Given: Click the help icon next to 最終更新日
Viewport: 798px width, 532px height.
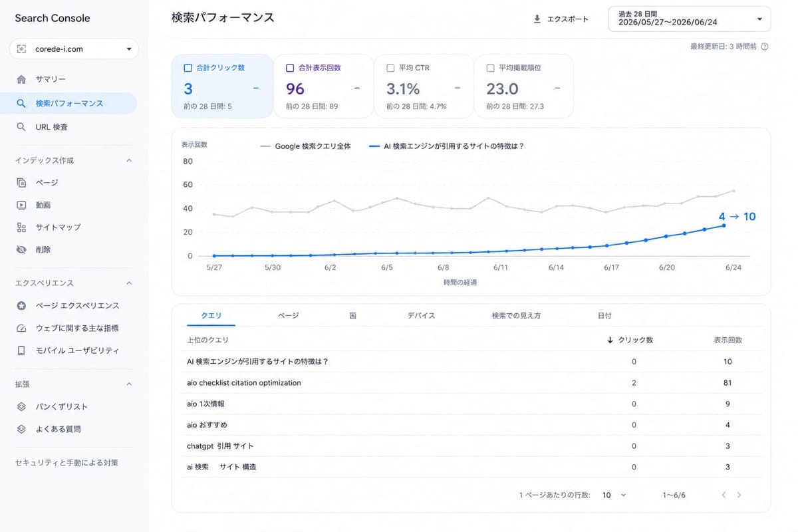Looking at the screenshot, I should tap(765, 47).
